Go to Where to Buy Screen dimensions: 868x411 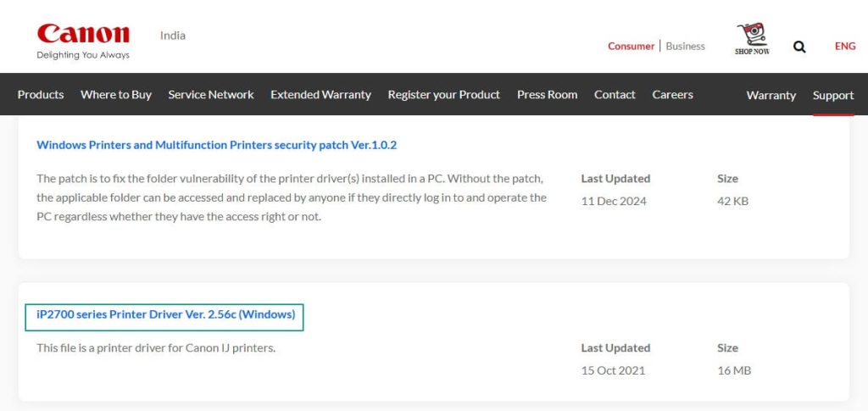pyautogui.click(x=116, y=95)
